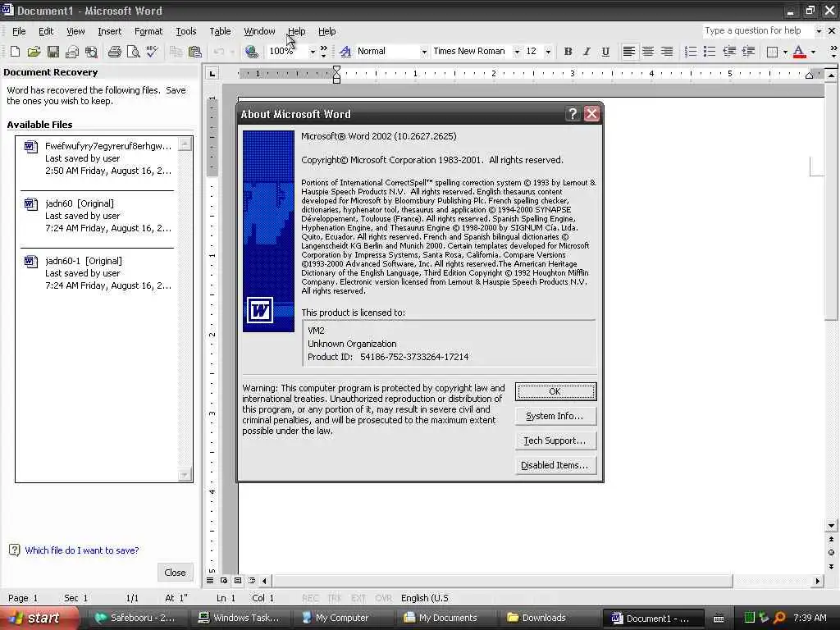Click the first line indent ruler marker
The height and width of the screenshot is (630, 840).
[336, 69]
